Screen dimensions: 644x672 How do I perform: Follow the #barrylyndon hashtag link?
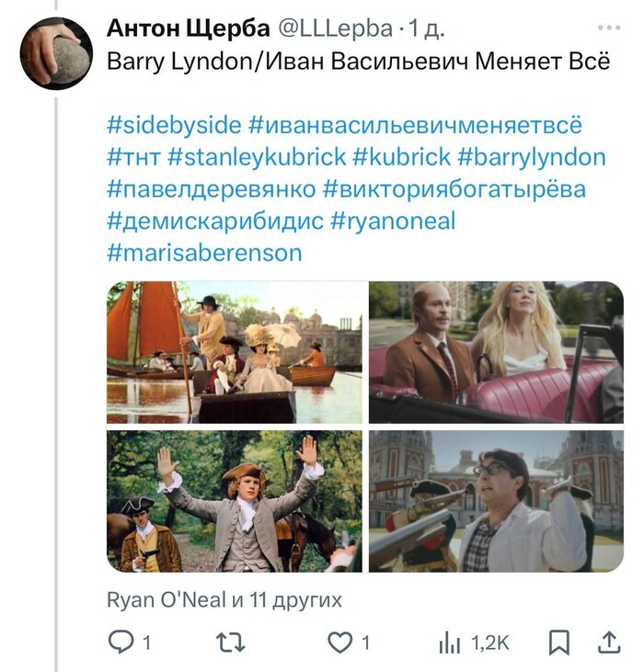pyautogui.click(x=531, y=157)
